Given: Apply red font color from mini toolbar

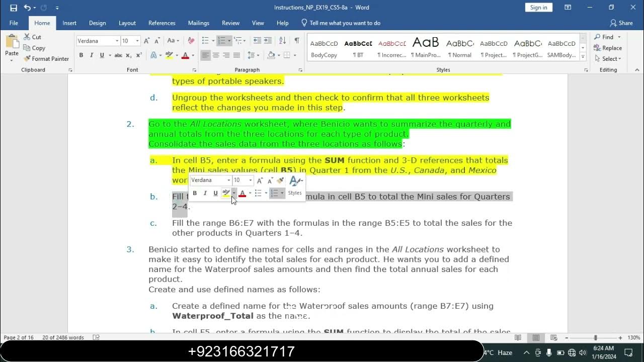Looking at the screenshot, I should tap(242, 193).
